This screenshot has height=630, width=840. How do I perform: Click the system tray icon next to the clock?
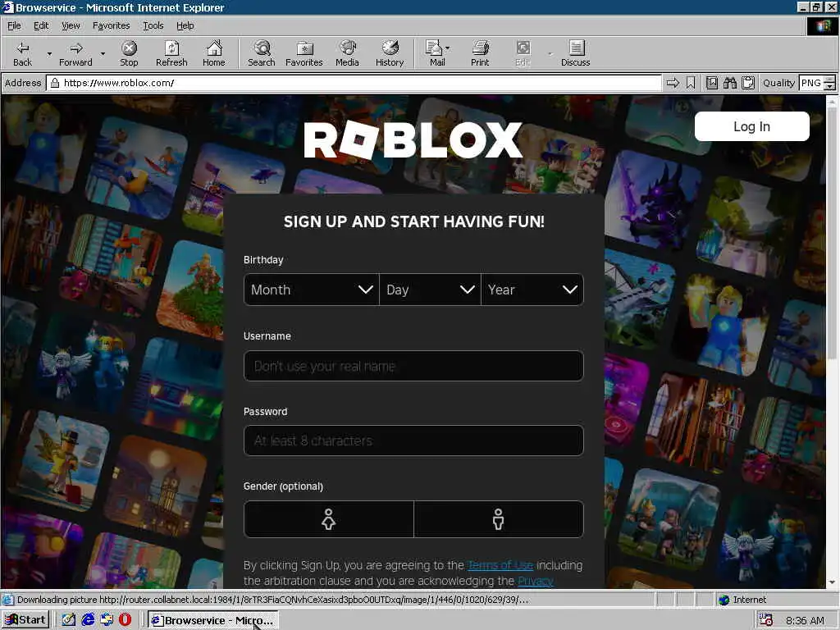click(766, 620)
